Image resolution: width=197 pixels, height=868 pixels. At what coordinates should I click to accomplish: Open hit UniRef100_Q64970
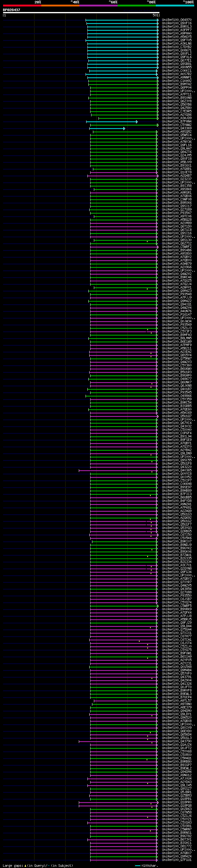(177, 20)
